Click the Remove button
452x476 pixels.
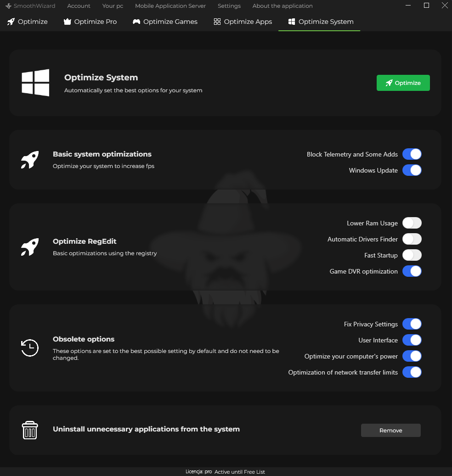tap(390, 431)
